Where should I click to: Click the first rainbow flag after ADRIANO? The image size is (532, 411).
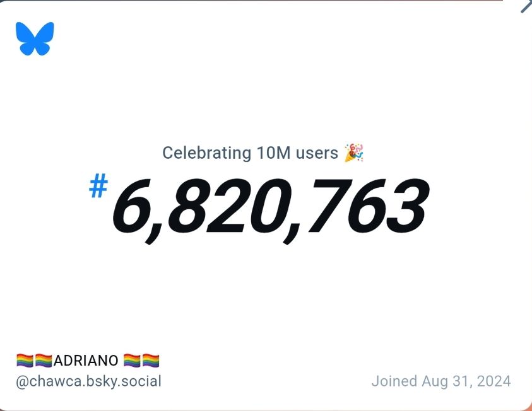click(132, 361)
